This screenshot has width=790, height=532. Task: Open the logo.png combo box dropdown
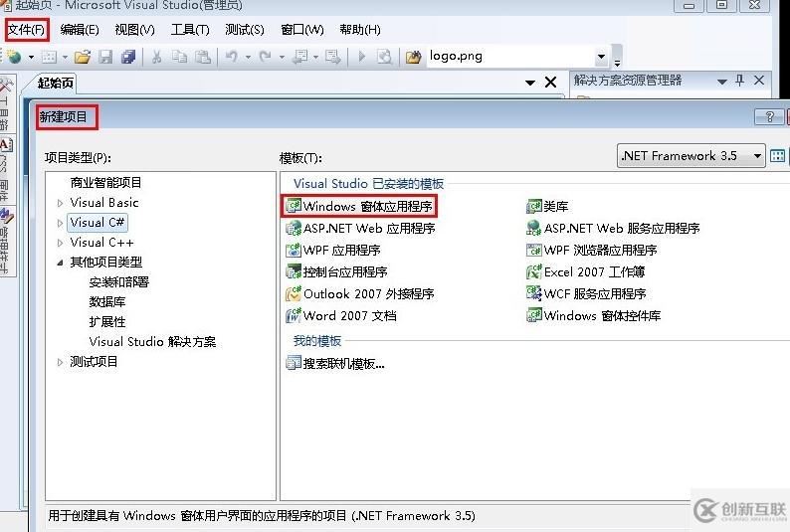click(601, 57)
